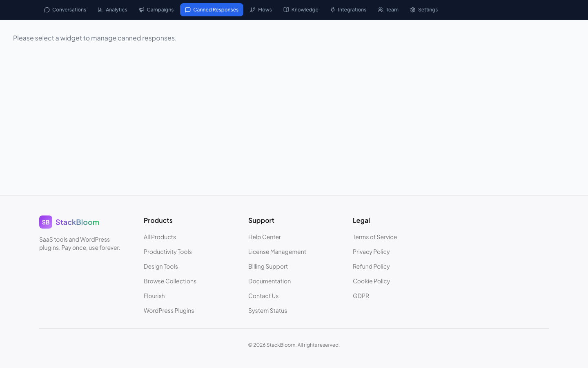Click the Knowledge open-book icon
Screen dimensions: 588x368
[286, 9]
